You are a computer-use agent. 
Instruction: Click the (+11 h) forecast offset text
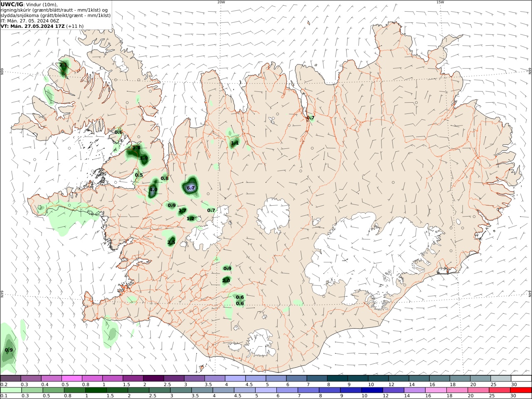tap(75, 26)
